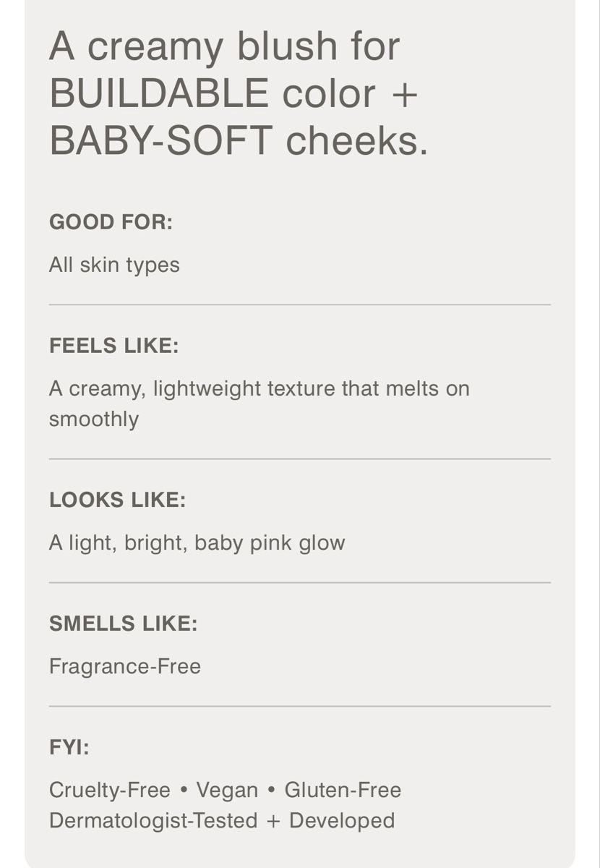The image size is (600, 868).
Task: Select the GOOD FOR heading
Action: [111, 222]
